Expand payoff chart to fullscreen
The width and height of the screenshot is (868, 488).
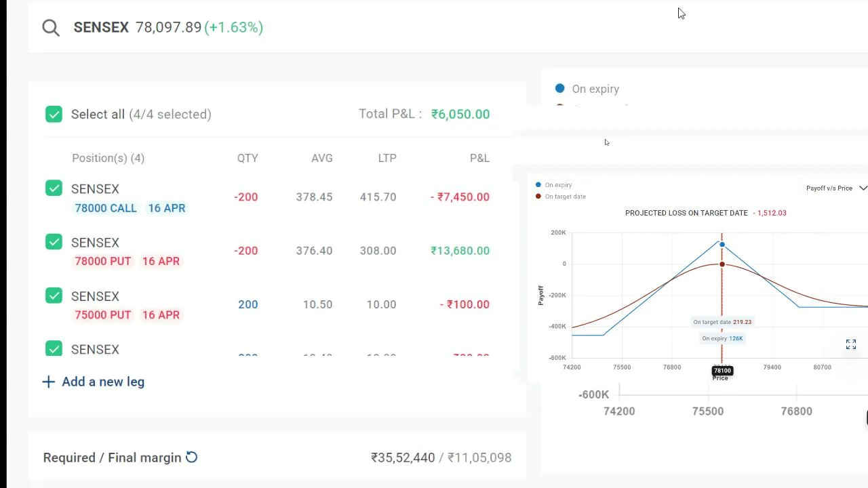pos(851,345)
